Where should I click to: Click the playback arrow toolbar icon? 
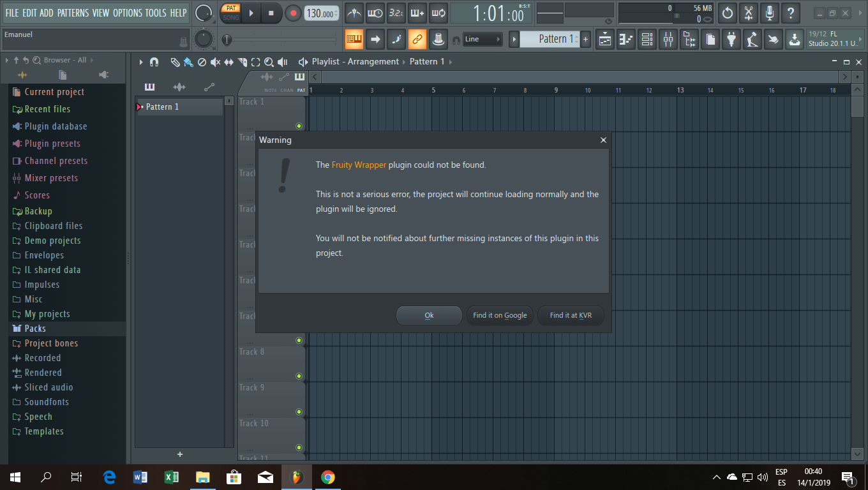tap(375, 39)
